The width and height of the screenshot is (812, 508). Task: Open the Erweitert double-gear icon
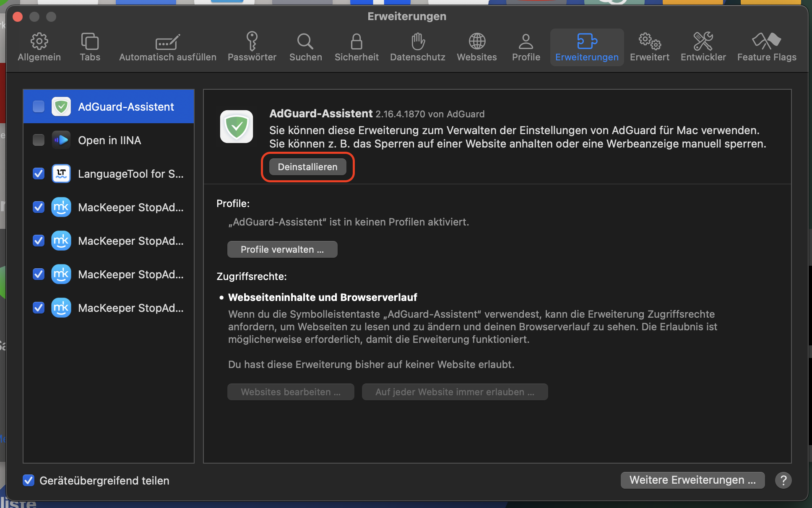pos(650,41)
